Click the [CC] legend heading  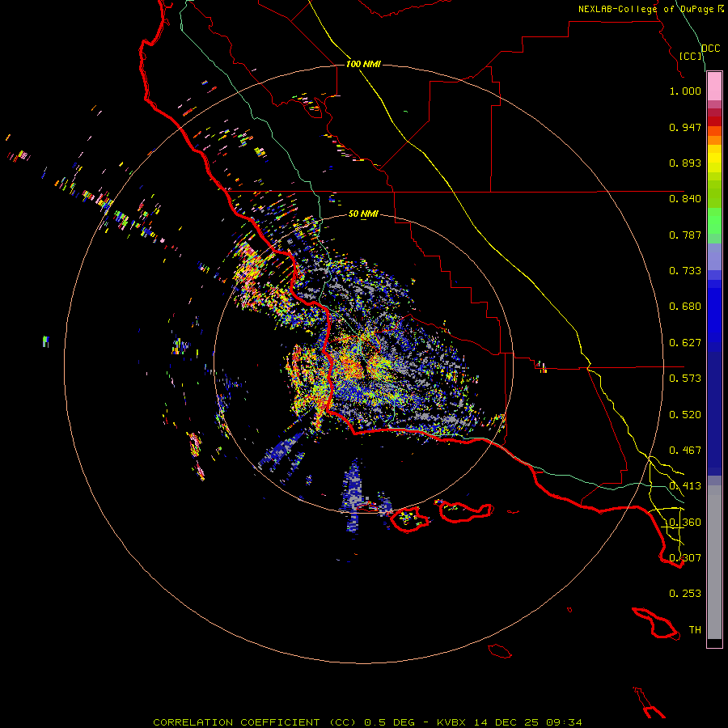click(690, 56)
